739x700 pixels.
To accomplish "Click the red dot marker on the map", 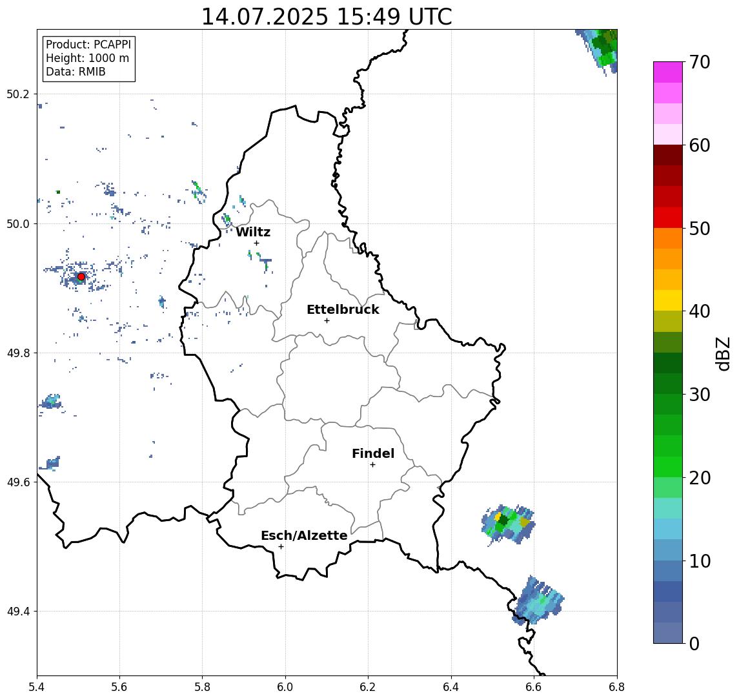I will coord(81,276).
